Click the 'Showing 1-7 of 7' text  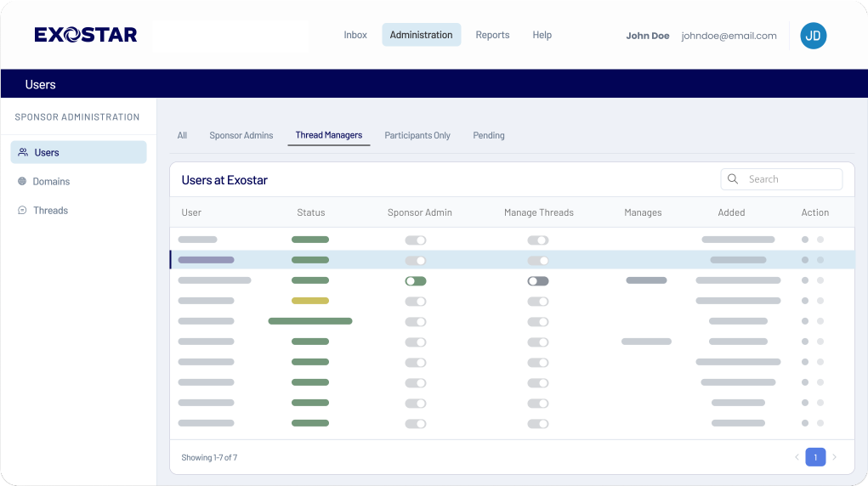tap(209, 457)
